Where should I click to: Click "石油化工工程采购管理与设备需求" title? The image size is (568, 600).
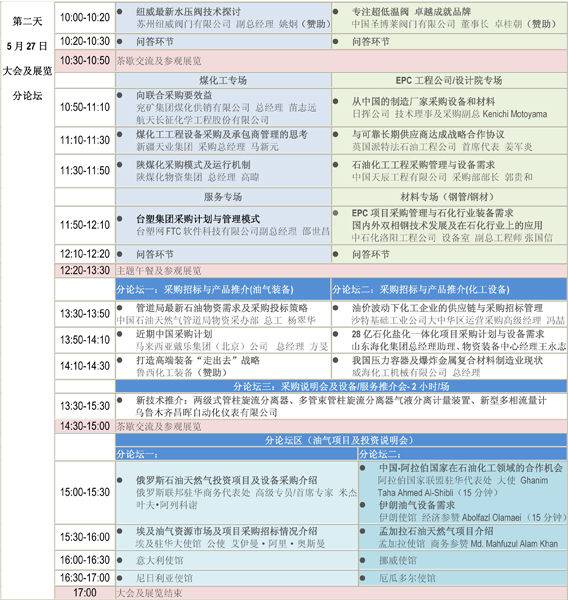click(423, 165)
